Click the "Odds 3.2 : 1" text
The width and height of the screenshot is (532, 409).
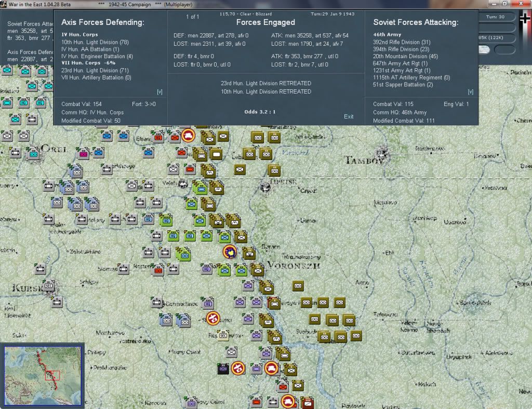260,112
